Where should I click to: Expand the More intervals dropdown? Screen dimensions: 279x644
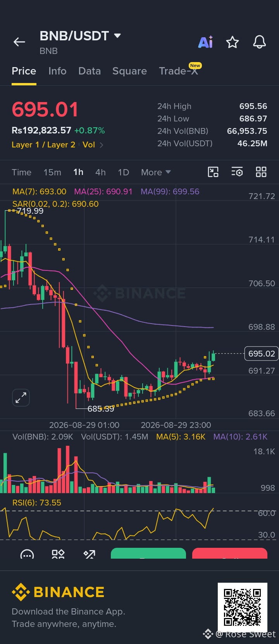pyautogui.click(x=156, y=172)
